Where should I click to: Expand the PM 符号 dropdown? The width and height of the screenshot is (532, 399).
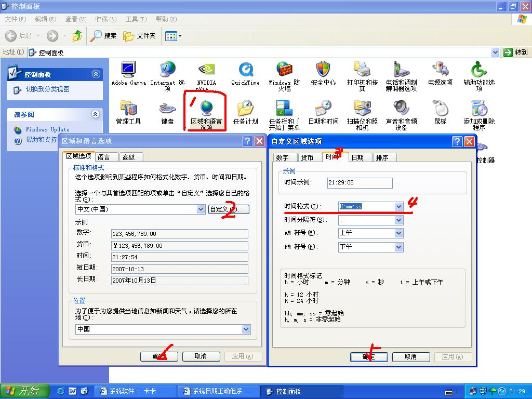point(398,247)
